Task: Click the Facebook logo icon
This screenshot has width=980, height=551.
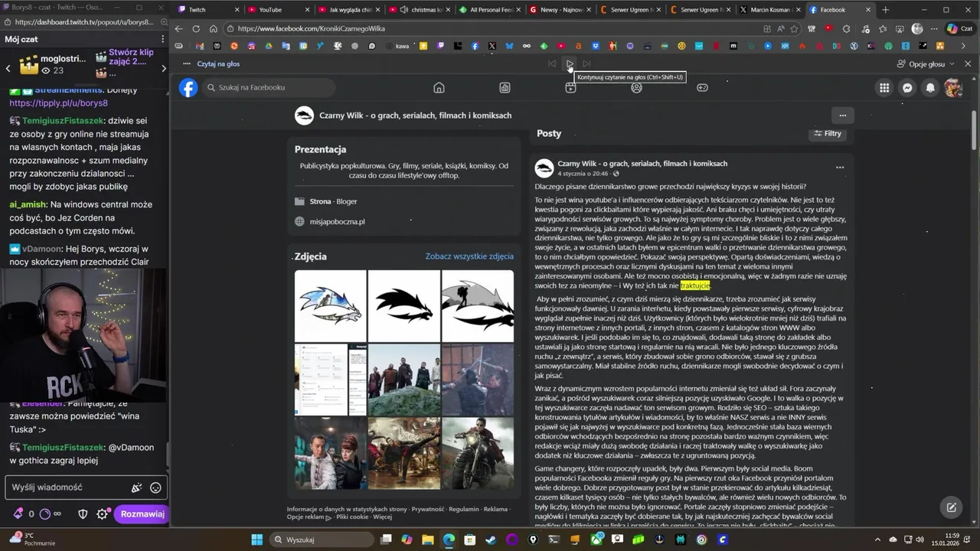Action: click(x=188, y=87)
